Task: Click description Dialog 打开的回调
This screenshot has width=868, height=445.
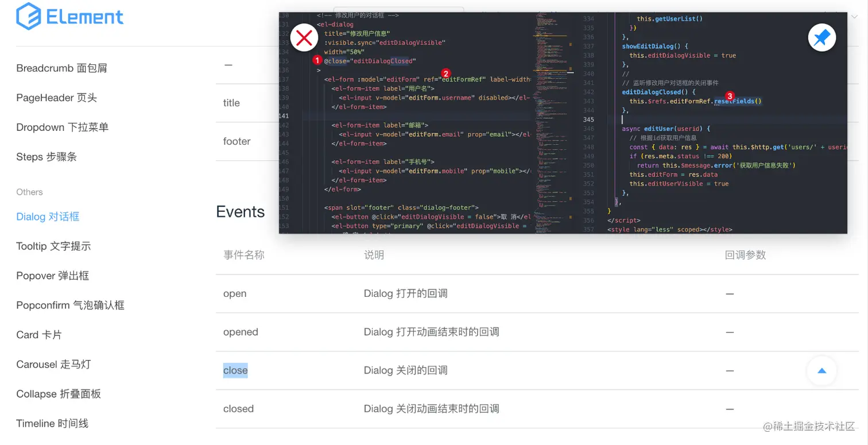Action: (x=406, y=293)
